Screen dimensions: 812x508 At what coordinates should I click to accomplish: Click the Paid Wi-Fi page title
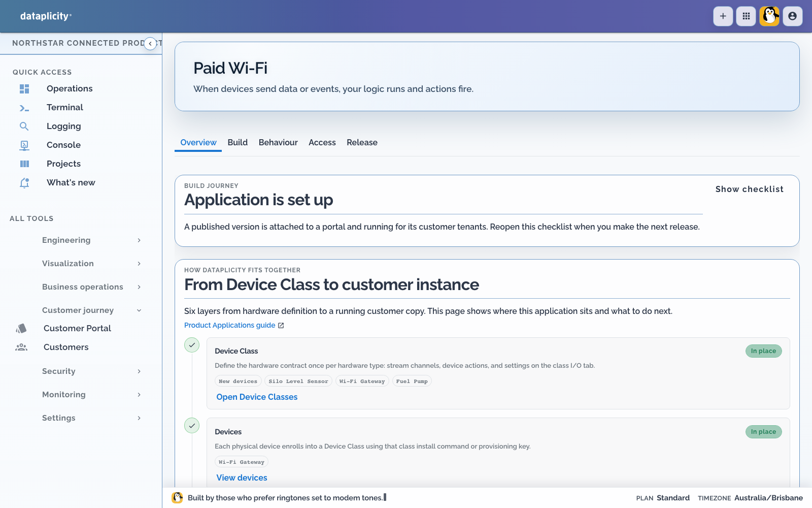point(230,68)
